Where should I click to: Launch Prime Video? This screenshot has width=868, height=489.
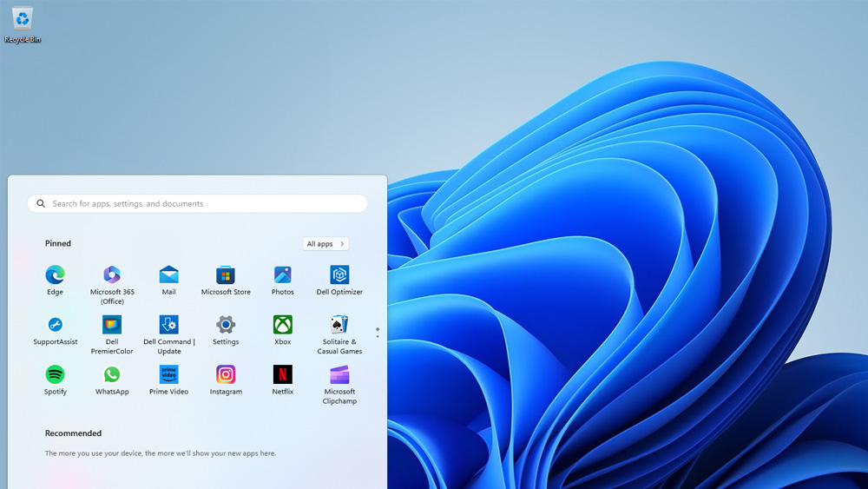tap(169, 380)
